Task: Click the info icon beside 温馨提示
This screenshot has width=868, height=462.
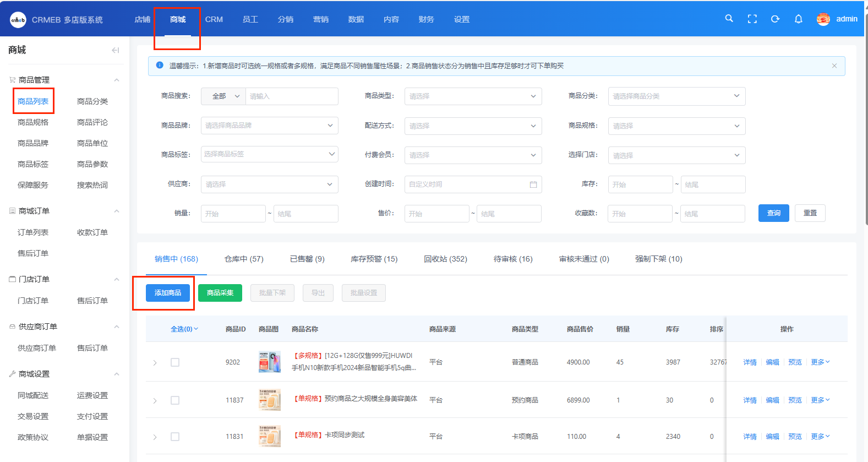Action: 160,65
